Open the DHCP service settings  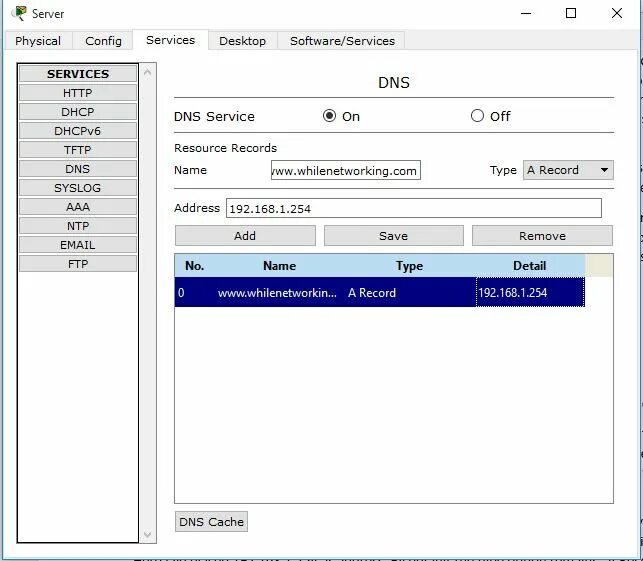point(78,112)
